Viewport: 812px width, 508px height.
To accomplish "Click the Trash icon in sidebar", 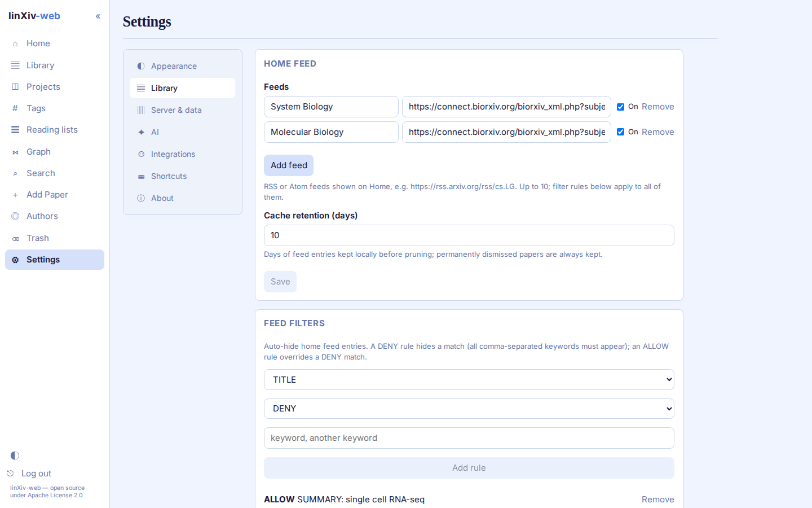I will (15, 238).
